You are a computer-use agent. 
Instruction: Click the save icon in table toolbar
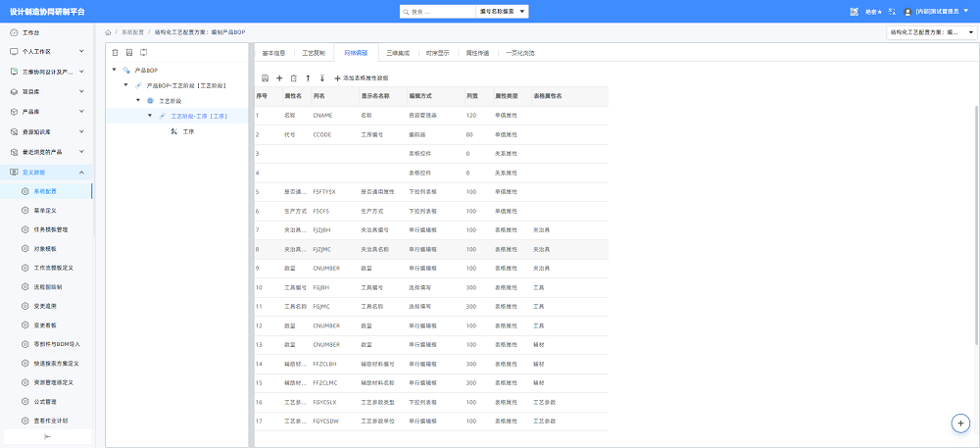coord(265,78)
